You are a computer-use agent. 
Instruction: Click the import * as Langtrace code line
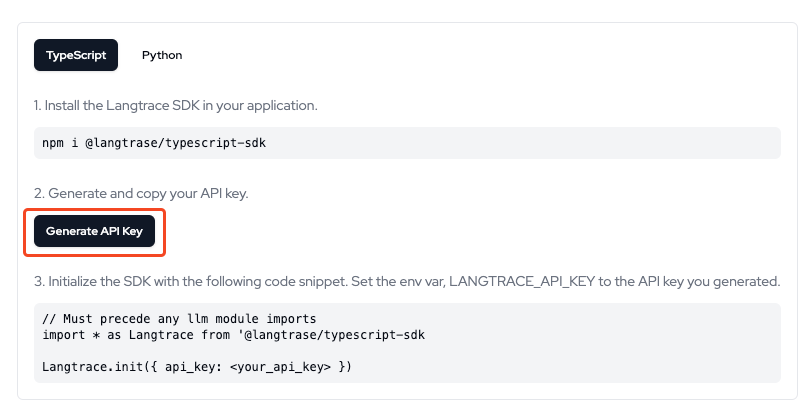pyautogui.click(x=233, y=335)
